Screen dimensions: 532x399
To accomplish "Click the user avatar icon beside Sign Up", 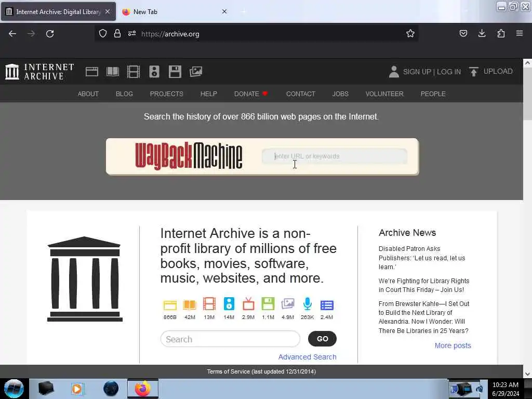I will click(x=394, y=72).
